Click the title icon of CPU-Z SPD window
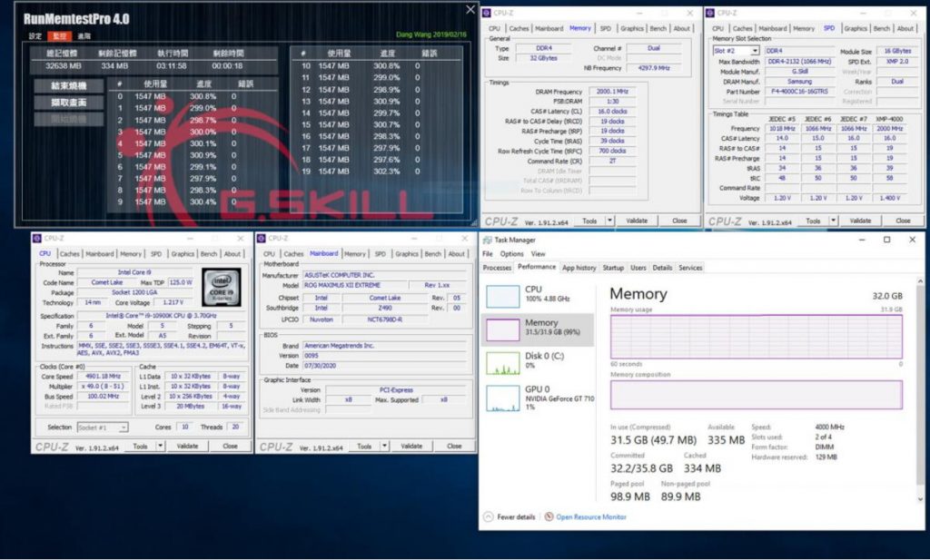This screenshot has height=560, width=930. click(x=710, y=13)
